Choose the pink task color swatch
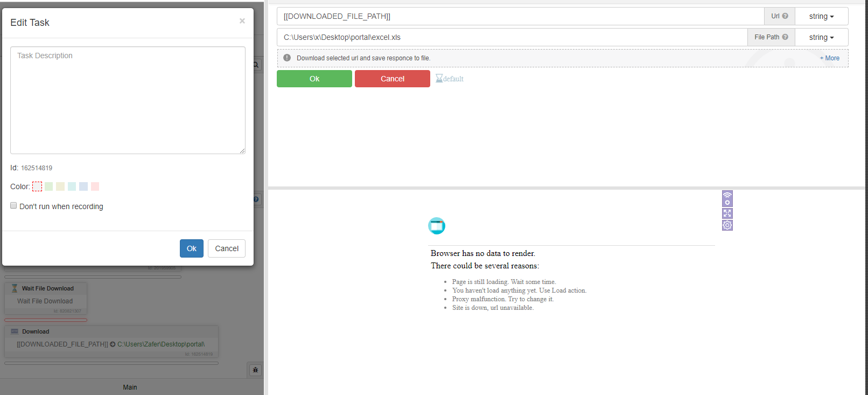The image size is (868, 395). 95,186
